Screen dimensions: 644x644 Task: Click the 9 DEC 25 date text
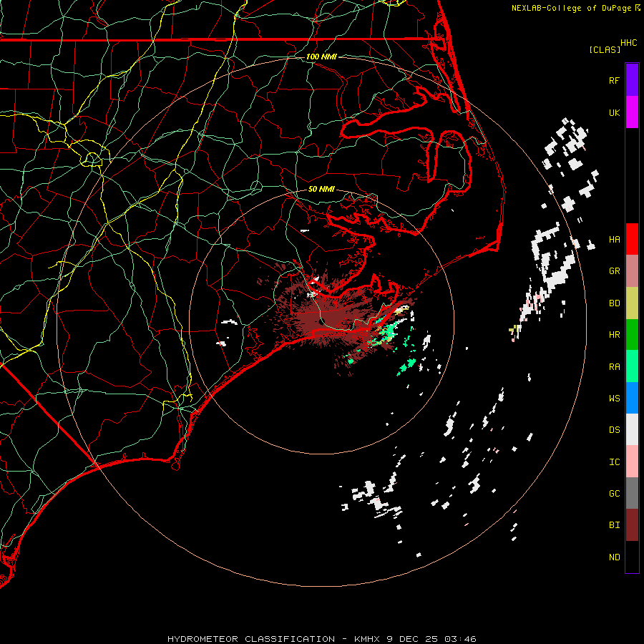click(413, 639)
